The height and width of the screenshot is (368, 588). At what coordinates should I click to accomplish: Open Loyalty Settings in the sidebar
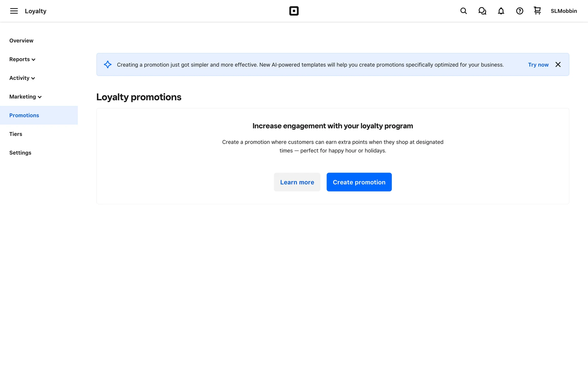click(20, 153)
